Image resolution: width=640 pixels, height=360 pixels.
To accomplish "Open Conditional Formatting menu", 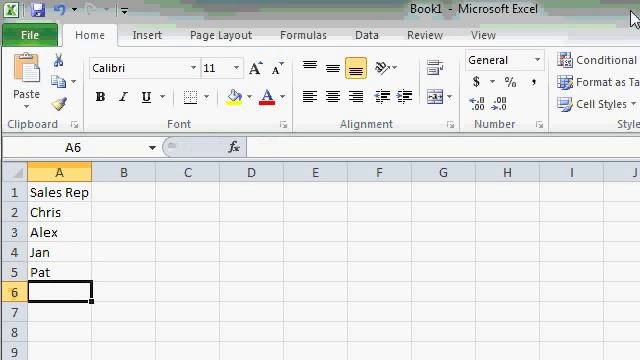I will [x=597, y=60].
